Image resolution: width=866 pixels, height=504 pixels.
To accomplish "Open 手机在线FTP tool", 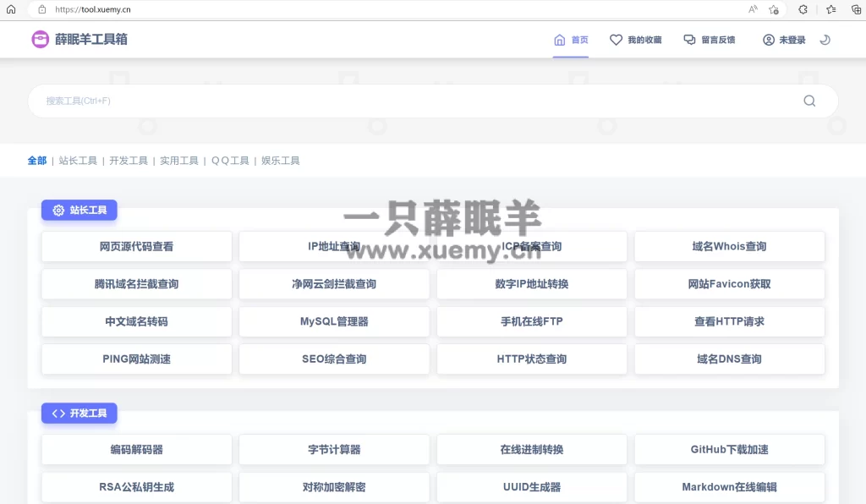I will [x=532, y=321].
